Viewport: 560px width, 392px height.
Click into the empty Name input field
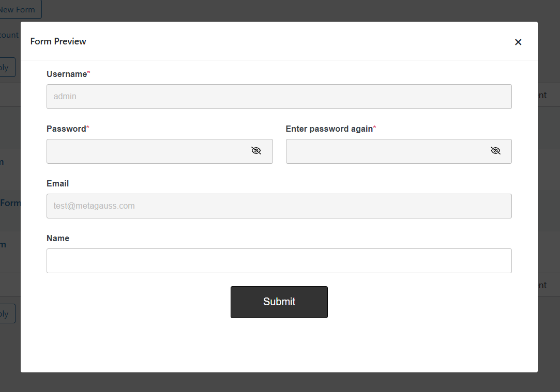(x=279, y=260)
